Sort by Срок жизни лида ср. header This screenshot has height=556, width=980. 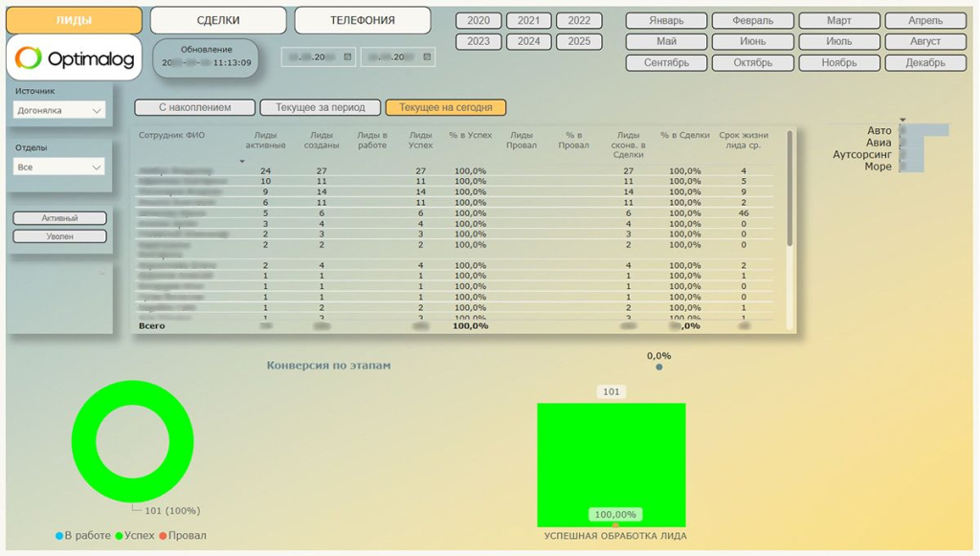click(x=743, y=140)
